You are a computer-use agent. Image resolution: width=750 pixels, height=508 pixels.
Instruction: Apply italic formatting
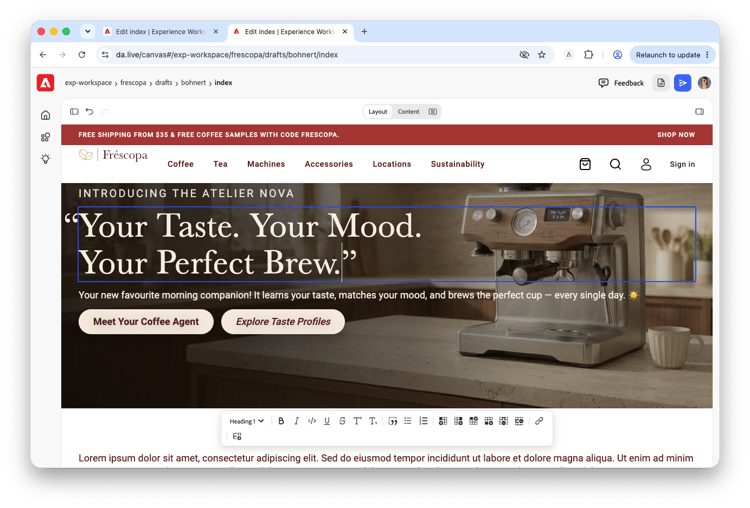(297, 421)
